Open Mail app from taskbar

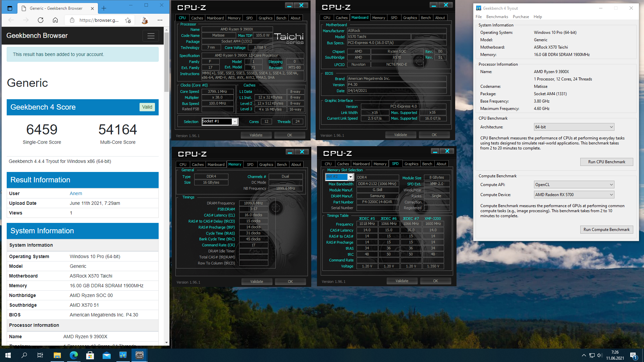(106, 355)
